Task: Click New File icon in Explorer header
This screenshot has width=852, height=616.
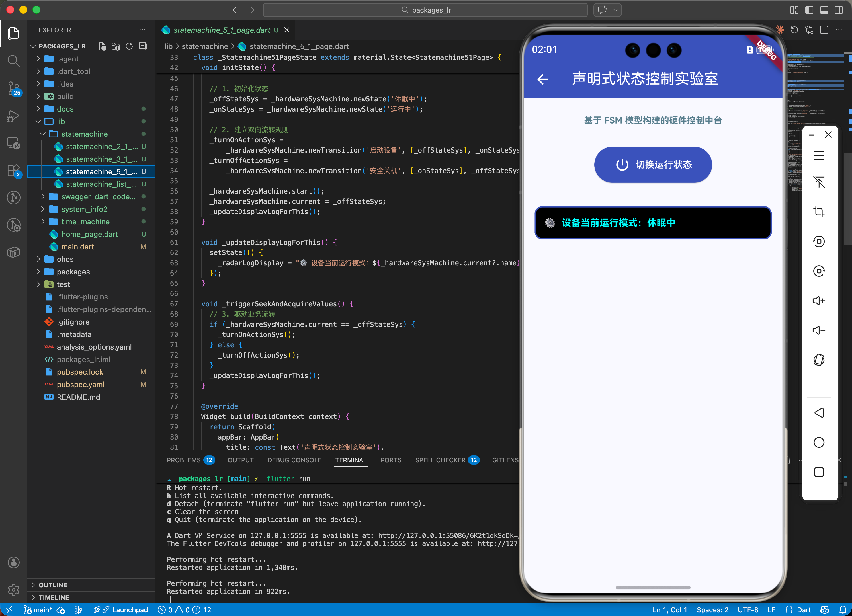Action: [x=102, y=46]
